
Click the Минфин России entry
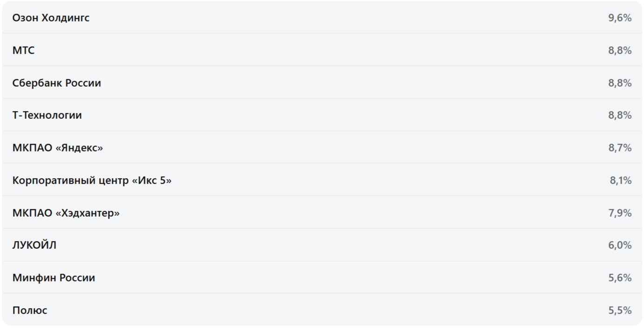[x=54, y=278]
